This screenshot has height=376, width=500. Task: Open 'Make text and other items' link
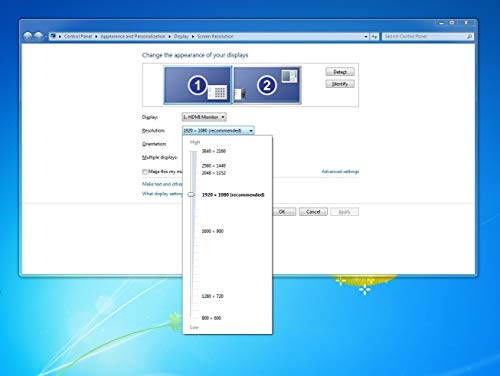(162, 184)
